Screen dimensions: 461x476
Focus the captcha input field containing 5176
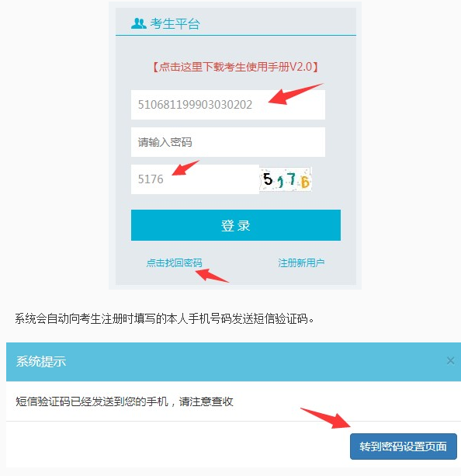(x=195, y=179)
